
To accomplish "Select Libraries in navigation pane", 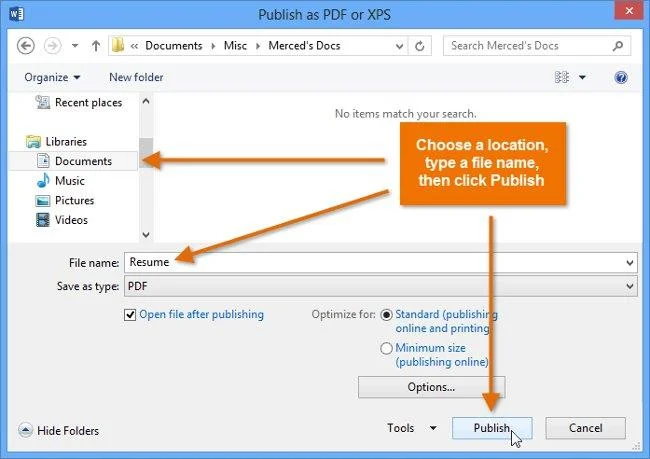I will (66, 141).
